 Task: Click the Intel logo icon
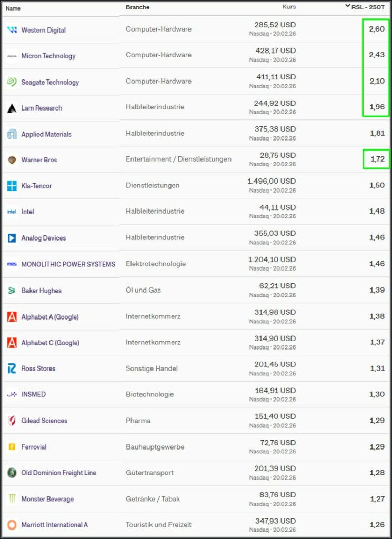point(12,212)
